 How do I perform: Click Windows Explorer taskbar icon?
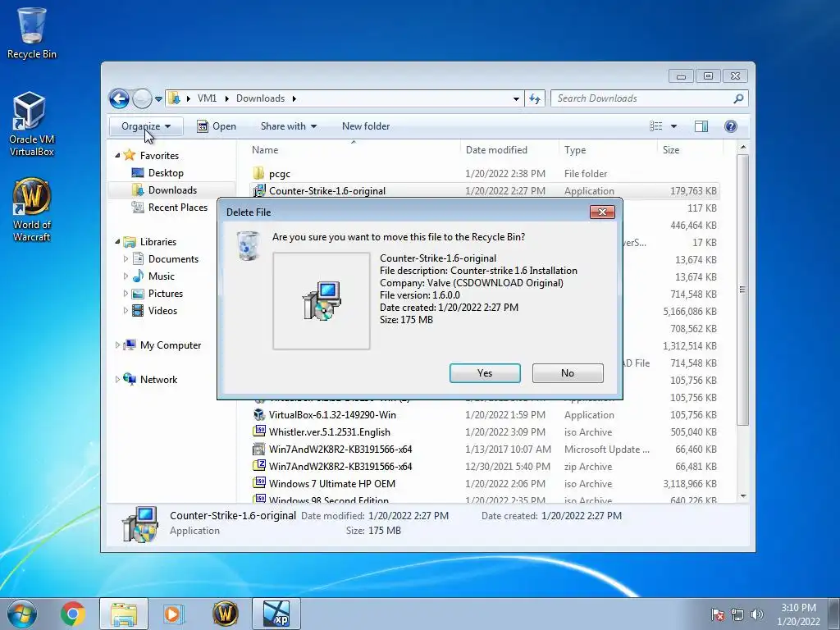click(x=124, y=614)
